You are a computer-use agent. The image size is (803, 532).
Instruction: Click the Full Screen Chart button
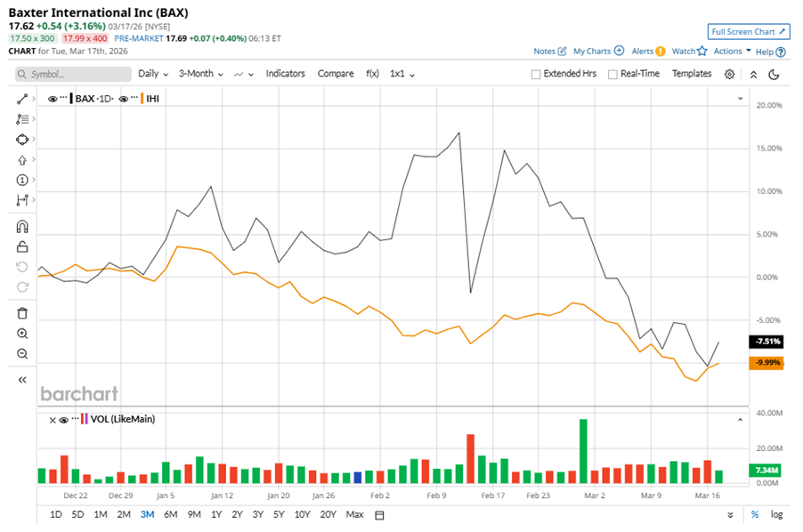coord(748,32)
